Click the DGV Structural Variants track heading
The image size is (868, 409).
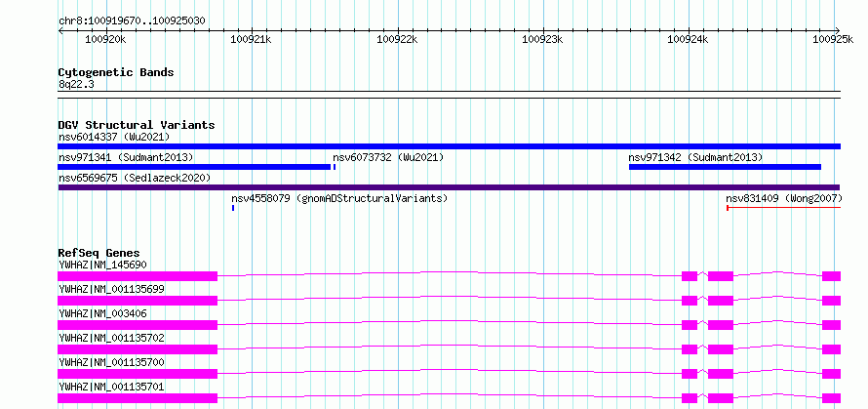(x=137, y=125)
